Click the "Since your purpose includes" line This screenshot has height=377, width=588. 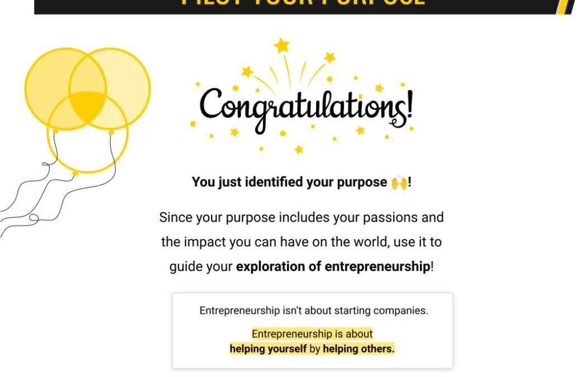[301, 217]
